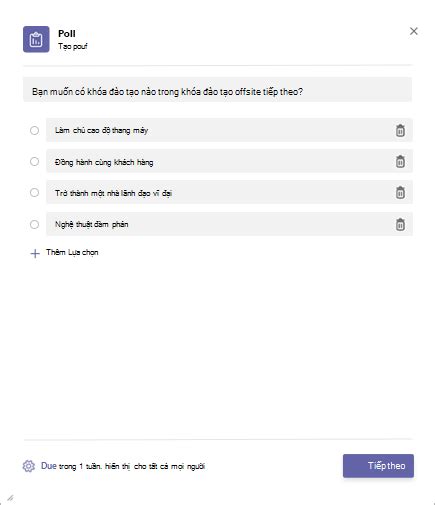Click the "Tiếp theo" button
435x505 pixels.
tap(378, 466)
